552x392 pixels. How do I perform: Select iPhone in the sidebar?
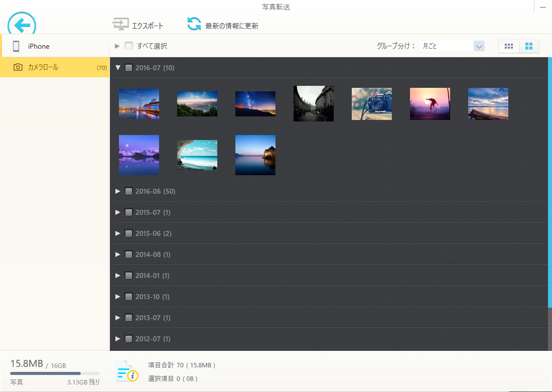(x=55, y=46)
